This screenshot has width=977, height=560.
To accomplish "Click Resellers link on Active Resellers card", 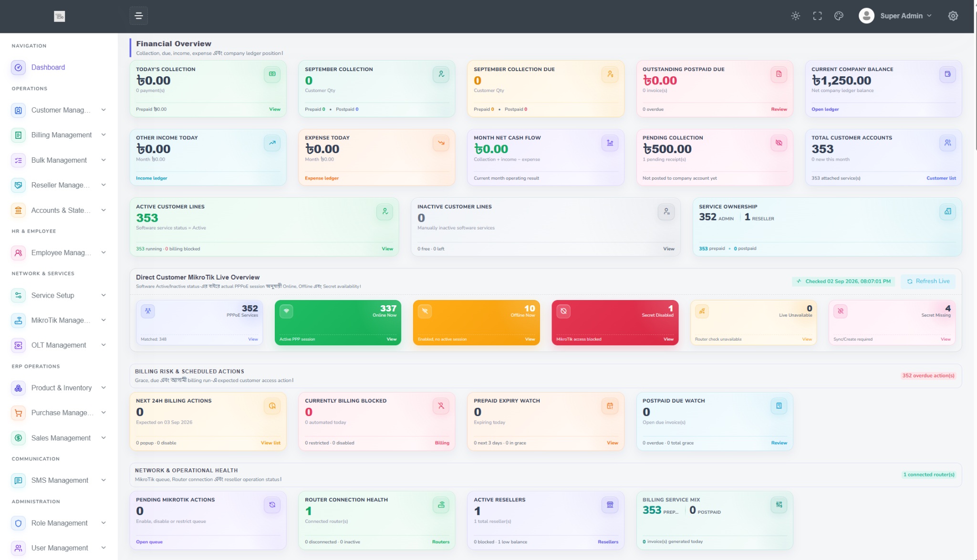I will coord(608,542).
